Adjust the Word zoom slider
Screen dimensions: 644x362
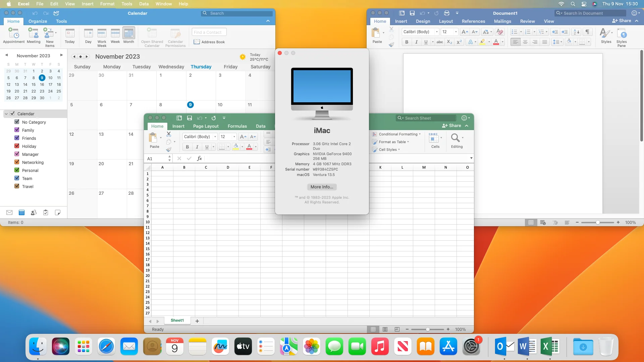point(598,223)
